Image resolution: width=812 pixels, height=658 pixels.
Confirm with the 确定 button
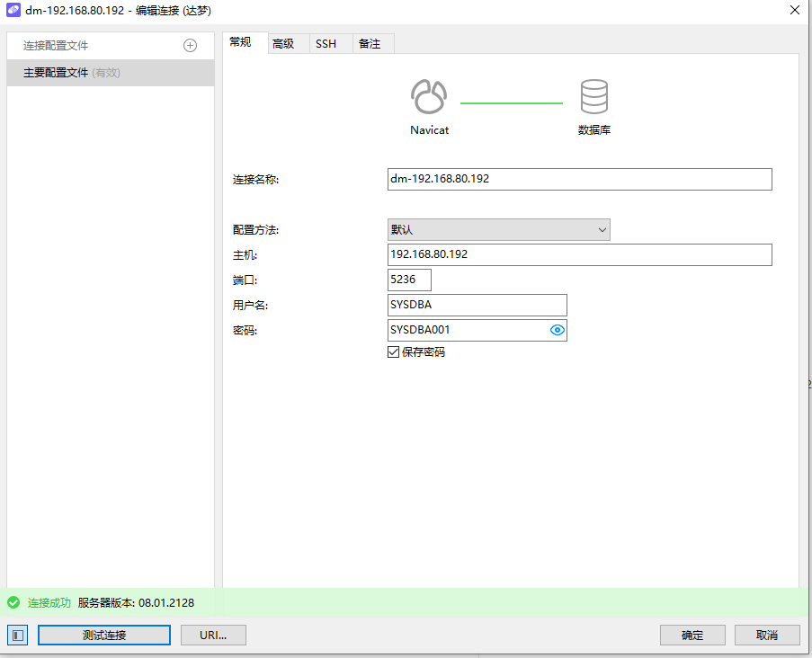692,636
